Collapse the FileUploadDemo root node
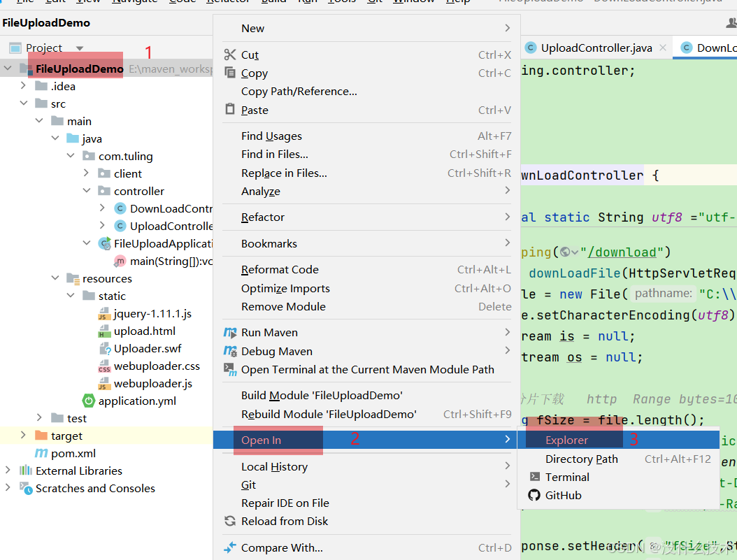This screenshot has height=560, width=737. pos(8,69)
